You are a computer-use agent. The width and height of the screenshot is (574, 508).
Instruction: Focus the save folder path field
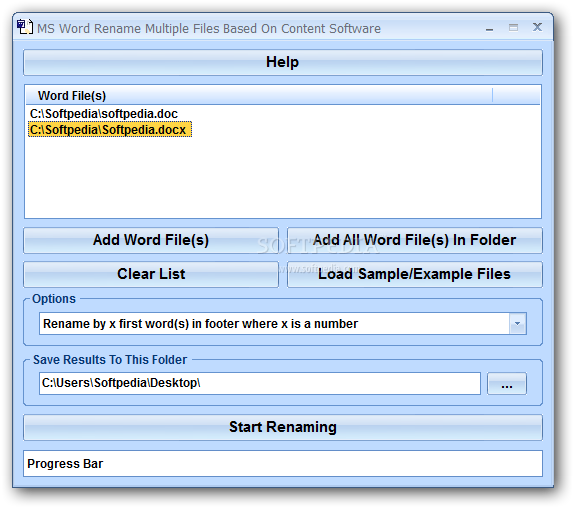[x=260, y=383]
